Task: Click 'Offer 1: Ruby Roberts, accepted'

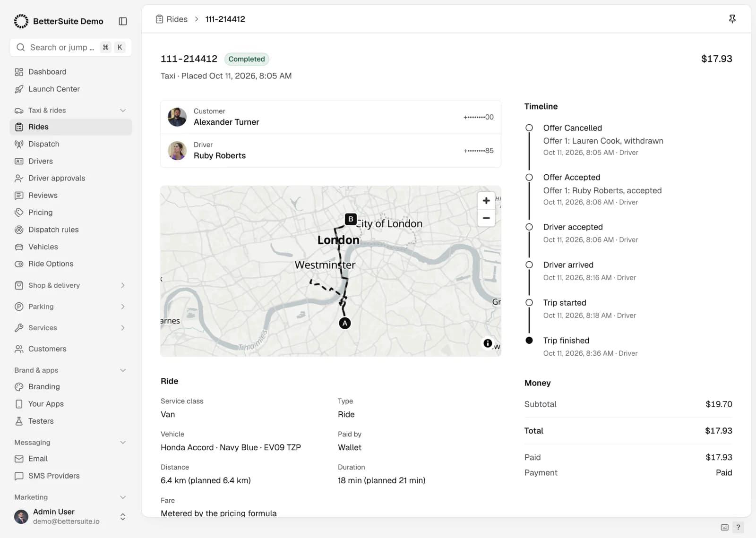Action: pyautogui.click(x=602, y=190)
